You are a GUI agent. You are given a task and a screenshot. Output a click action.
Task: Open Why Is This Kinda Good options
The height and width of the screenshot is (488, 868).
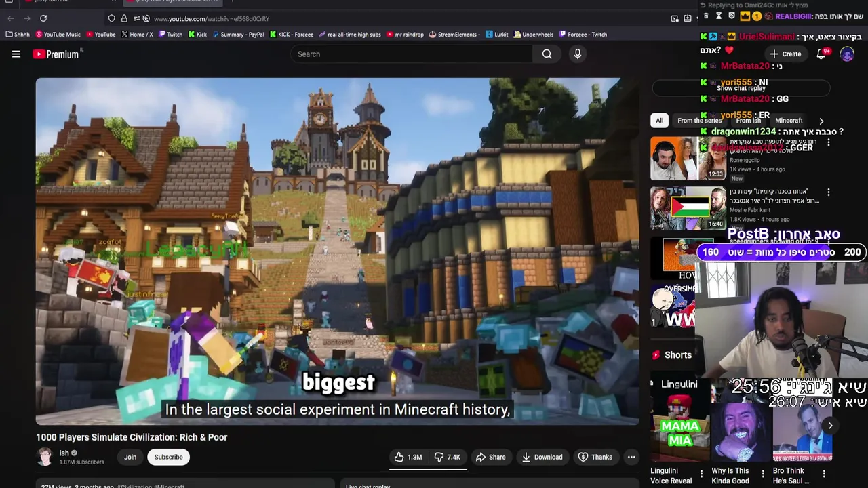pyautogui.click(x=762, y=474)
